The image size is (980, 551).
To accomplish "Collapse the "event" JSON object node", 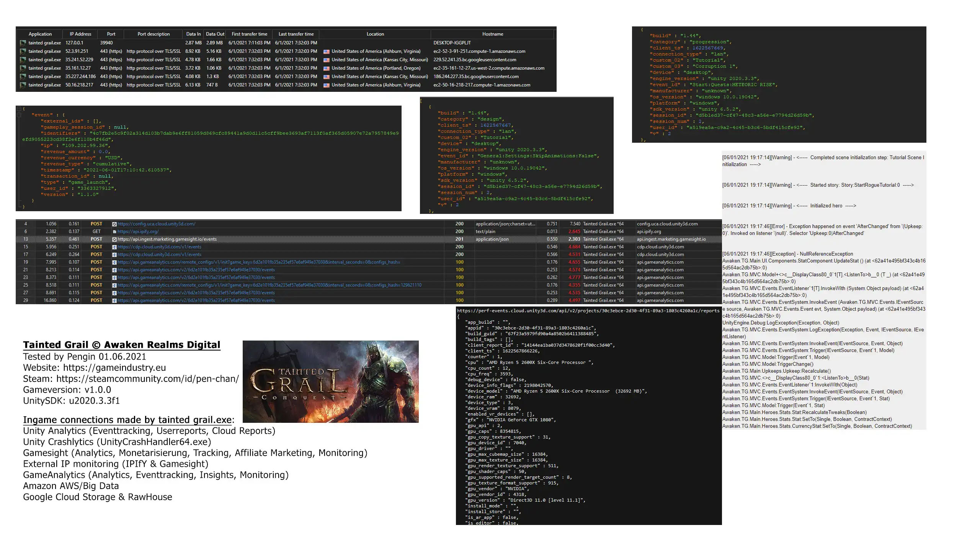I will (x=19, y=115).
